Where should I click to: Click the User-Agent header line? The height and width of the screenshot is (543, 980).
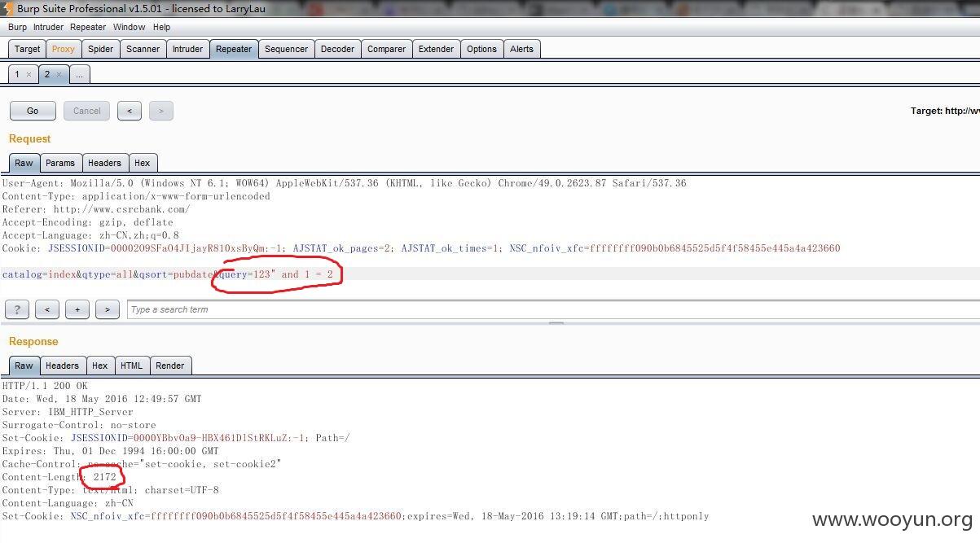344,183
